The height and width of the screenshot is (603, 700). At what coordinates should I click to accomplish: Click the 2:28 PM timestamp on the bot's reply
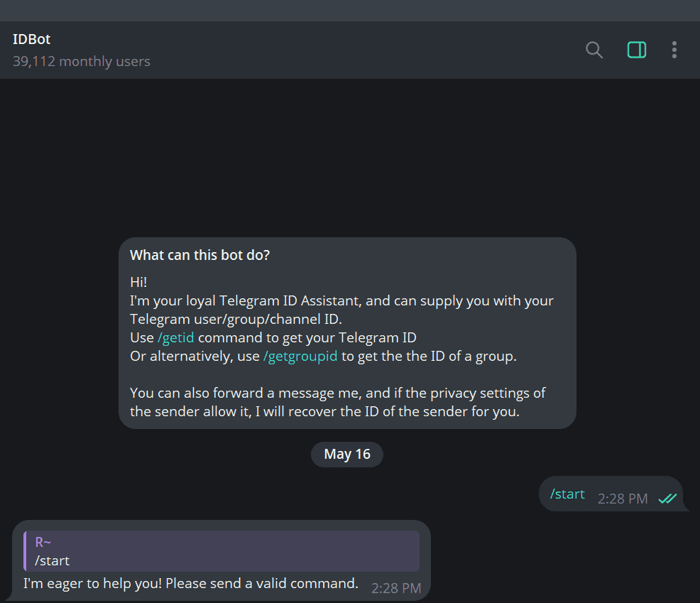395,587
